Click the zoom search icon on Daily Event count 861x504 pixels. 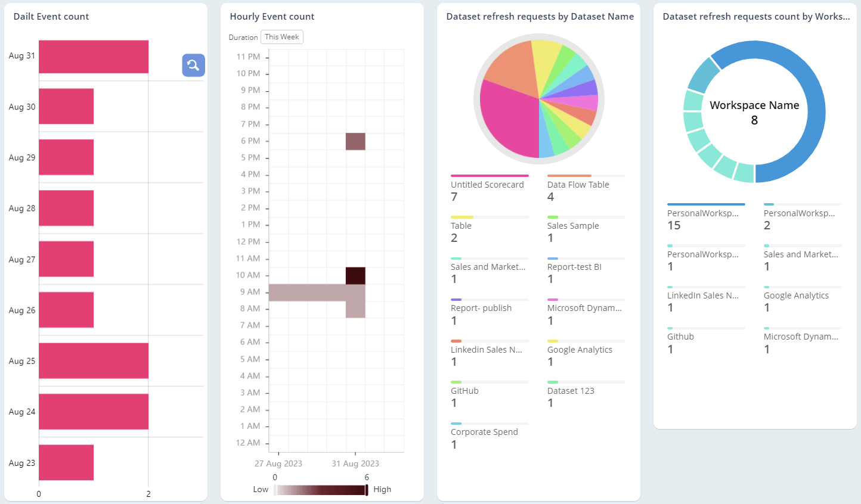click(x=193, y=65)
